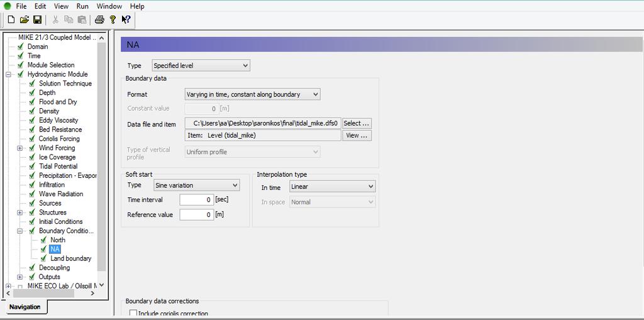This screenshot has width=644, height=320.
Task: Click the Save floppy disk icon
Action: pyautogui.click(x=37, y=19)
